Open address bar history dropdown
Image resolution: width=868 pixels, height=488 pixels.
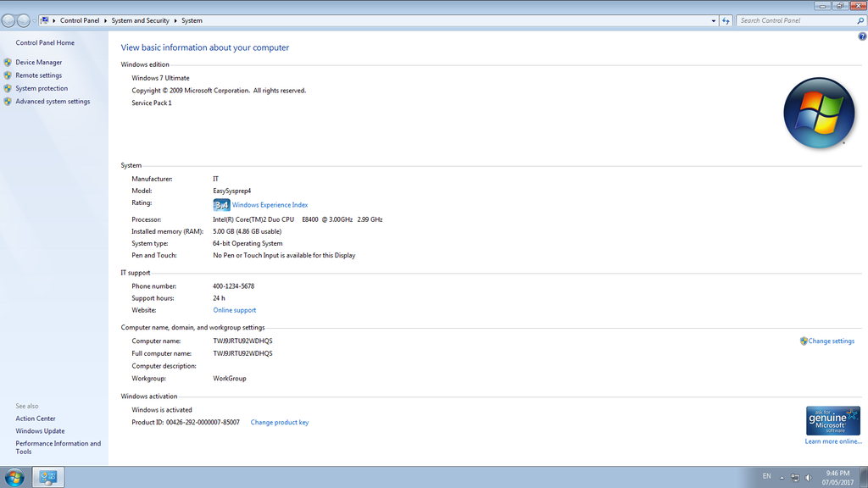[713, 20]
